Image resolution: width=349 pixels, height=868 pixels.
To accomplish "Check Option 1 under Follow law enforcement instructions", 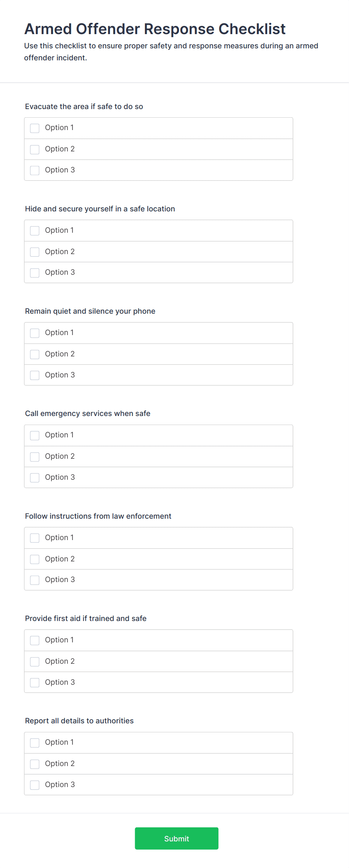I will 35,538.
